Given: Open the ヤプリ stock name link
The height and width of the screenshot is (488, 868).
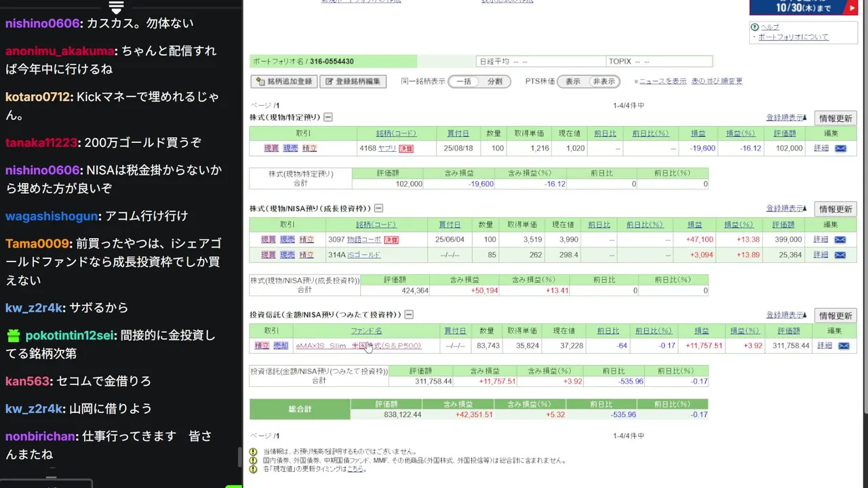Looking at the screenshot, I should click(387, 148).
